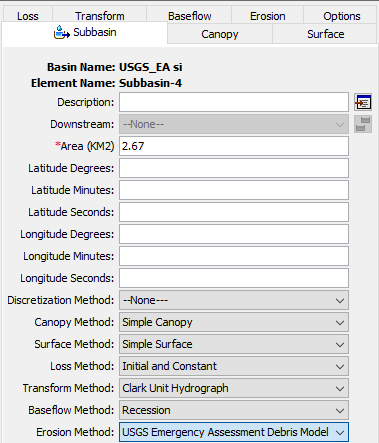Open the Surface Method dropdown

(x=234, y=344)
